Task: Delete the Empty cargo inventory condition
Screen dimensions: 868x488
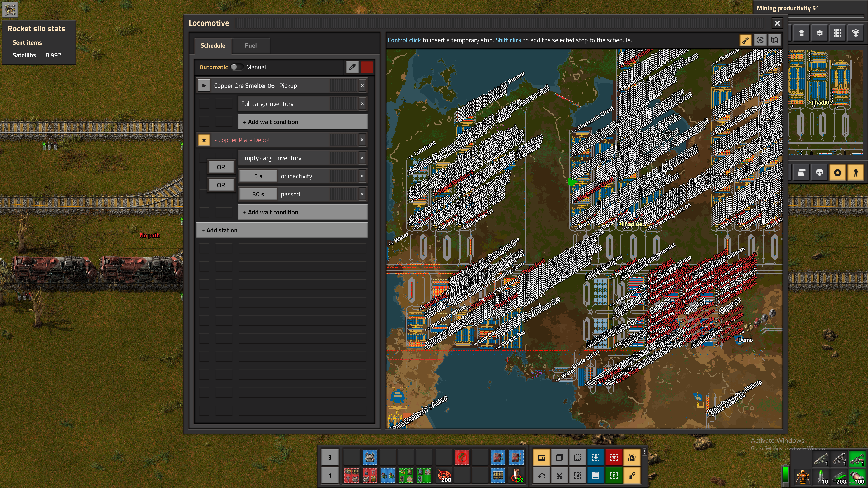Action: (362, 158)
